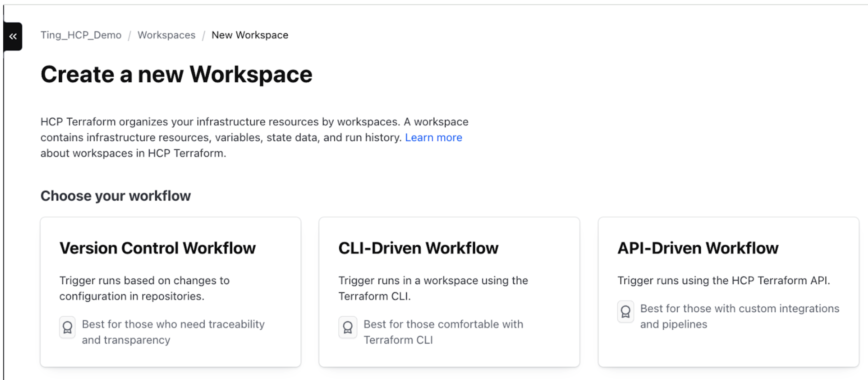This screenshot has width=868, height=380.
Task: Click API-Driven Workflow heading
Action: (x=698, y=248)
